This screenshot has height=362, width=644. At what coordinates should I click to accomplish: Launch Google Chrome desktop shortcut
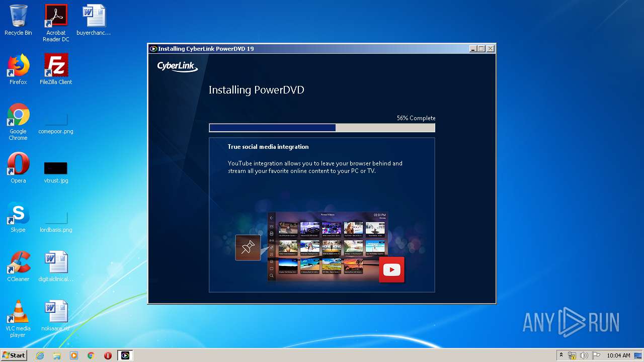tap(18, 122)
